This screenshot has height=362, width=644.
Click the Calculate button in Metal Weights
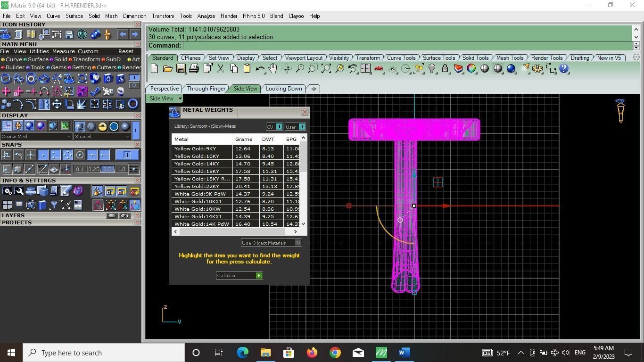coord(239,276)
